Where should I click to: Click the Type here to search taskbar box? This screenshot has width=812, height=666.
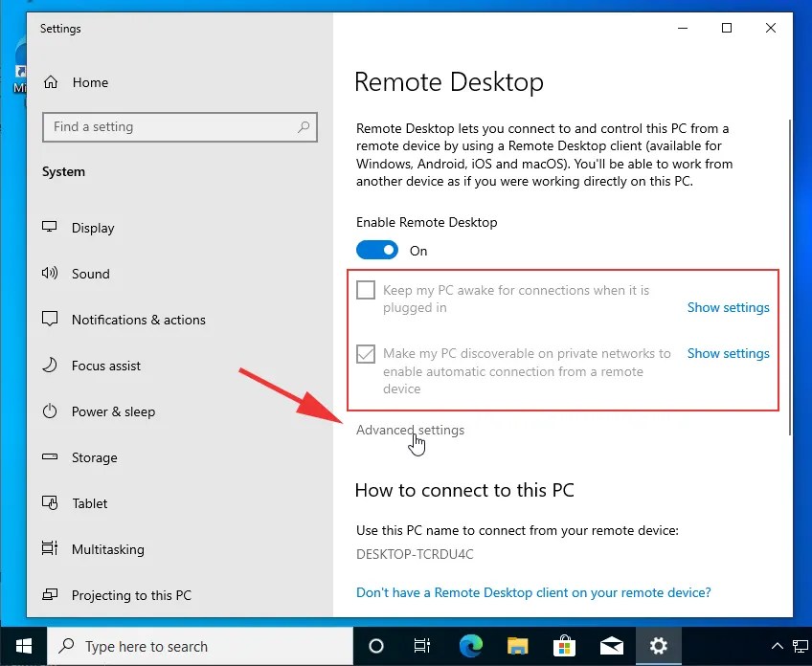click(x=200, y=646)
